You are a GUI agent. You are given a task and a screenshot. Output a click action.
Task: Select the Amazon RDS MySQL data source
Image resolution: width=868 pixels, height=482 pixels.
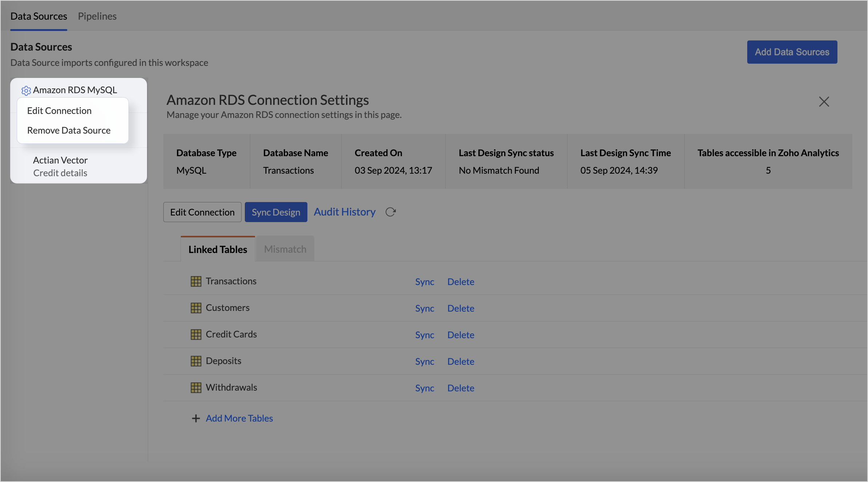(x=75, y=90)
